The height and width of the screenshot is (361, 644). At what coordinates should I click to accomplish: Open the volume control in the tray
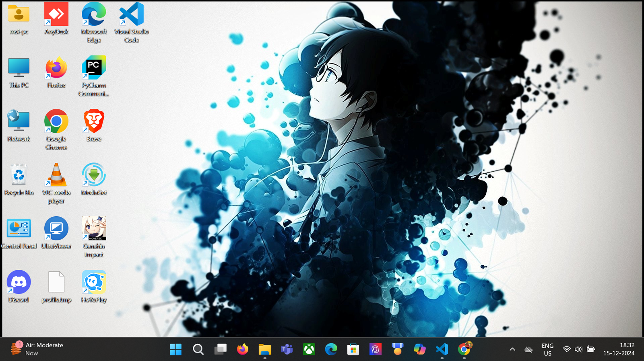(x=578, y=349)
